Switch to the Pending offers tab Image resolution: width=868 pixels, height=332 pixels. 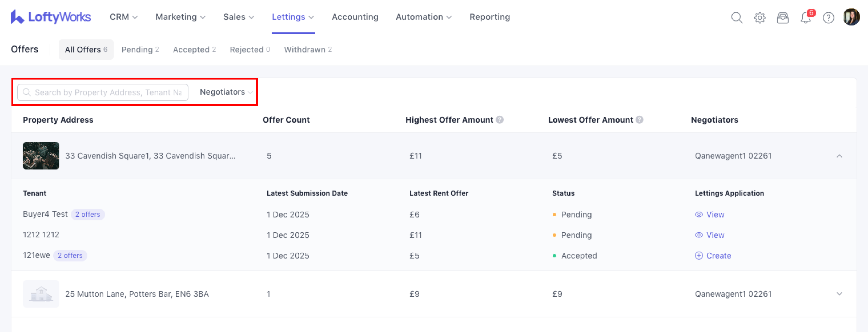coord(140,49)
